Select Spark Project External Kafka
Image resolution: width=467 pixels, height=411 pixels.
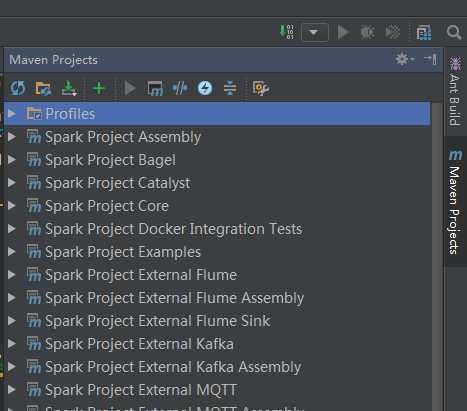coord(217,344)
